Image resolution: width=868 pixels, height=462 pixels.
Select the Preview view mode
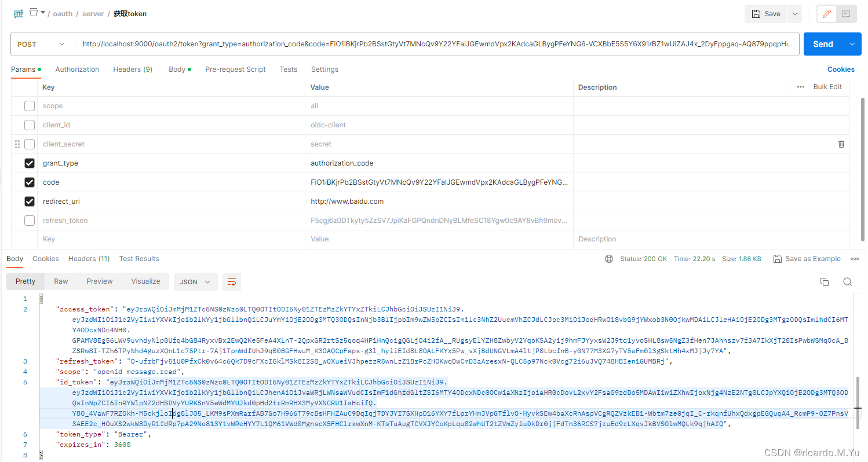pos(100,281)
